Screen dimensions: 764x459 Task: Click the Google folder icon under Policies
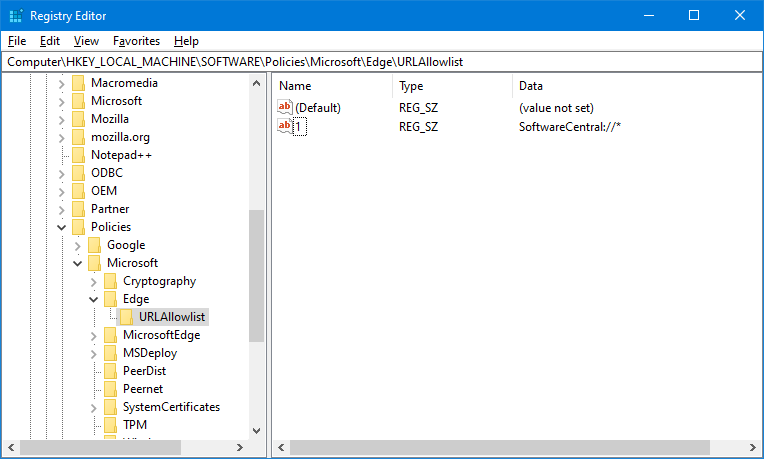click(95, 245)
